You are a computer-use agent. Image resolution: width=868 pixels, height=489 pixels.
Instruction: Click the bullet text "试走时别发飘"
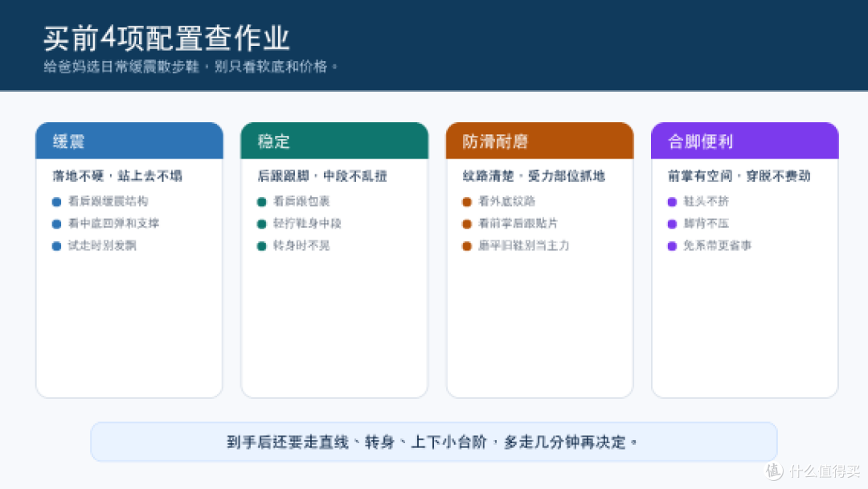tap(102, 245)
